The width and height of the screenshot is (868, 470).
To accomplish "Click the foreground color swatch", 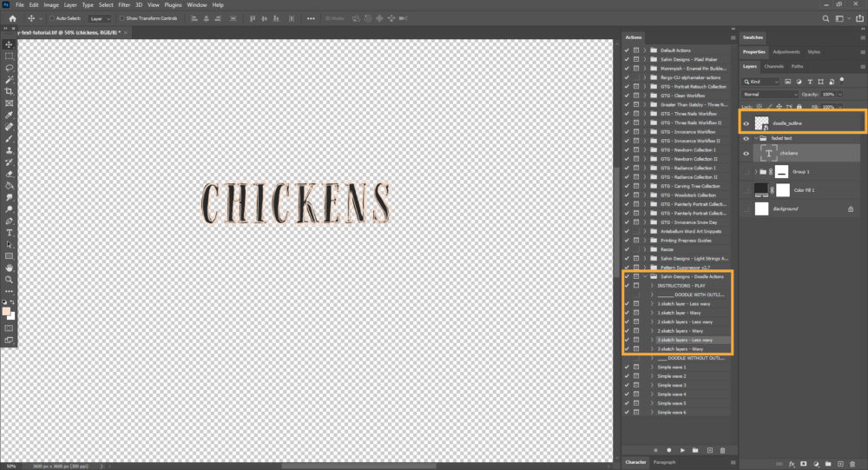I will tap(7, 310).
